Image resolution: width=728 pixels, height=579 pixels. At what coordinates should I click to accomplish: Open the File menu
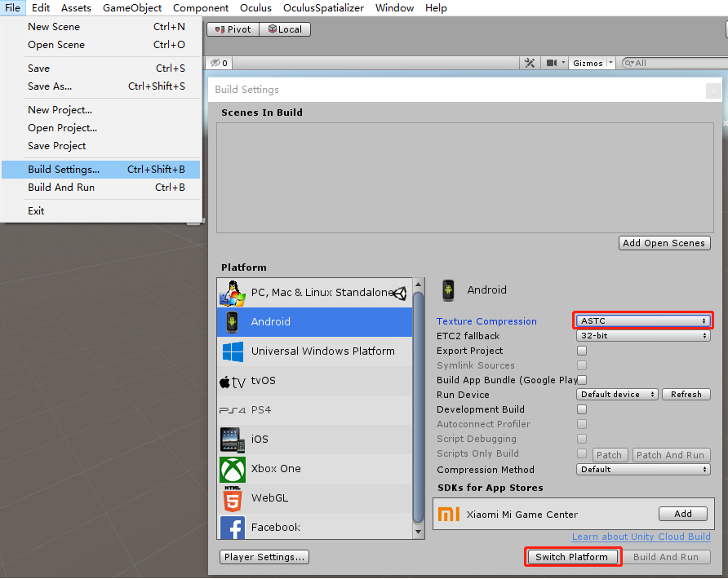(x=12, y=8)
